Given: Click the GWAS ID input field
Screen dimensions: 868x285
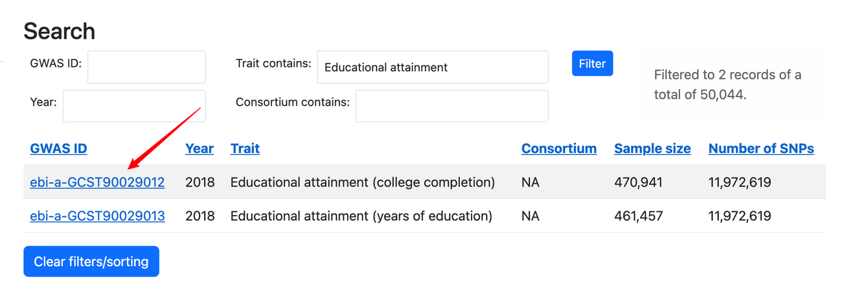Looking at the screenshot, I should (146, 67).
